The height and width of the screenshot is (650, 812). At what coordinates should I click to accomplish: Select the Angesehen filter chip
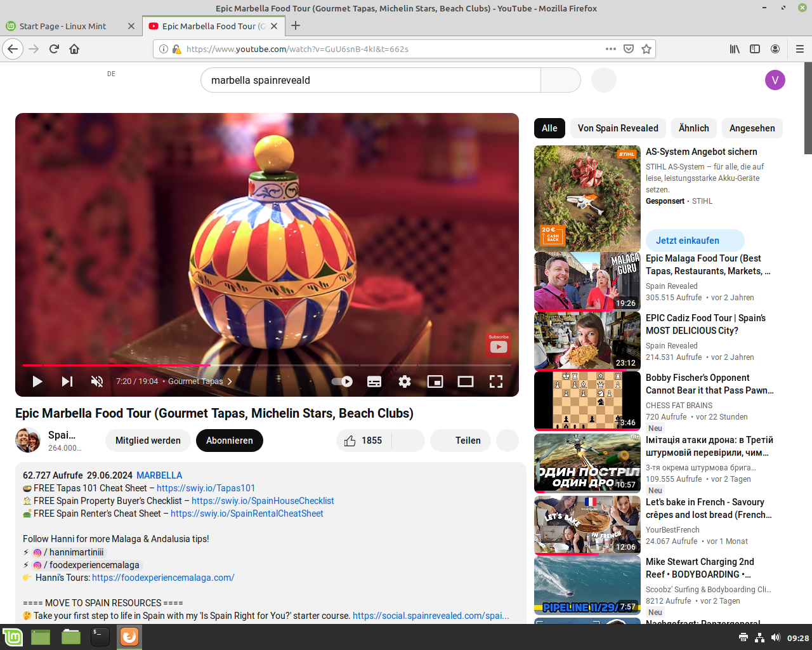tap(752, 128)
